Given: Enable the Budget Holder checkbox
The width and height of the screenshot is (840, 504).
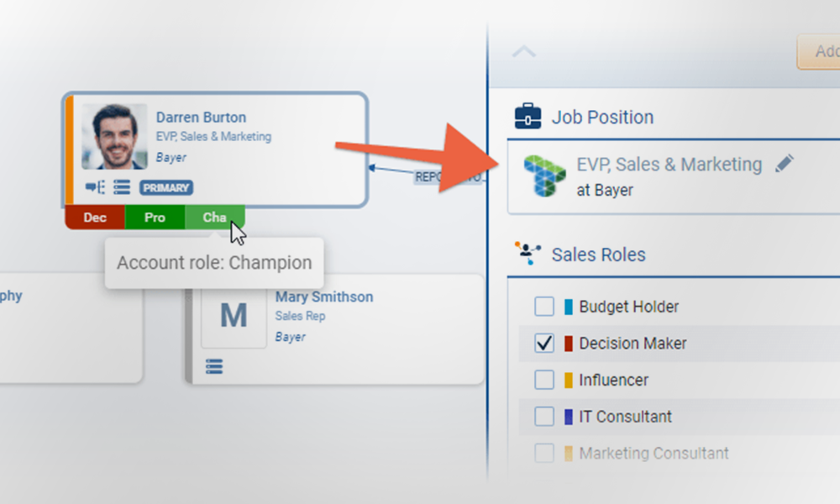Looking at the screenshot, I should (544, 307).
